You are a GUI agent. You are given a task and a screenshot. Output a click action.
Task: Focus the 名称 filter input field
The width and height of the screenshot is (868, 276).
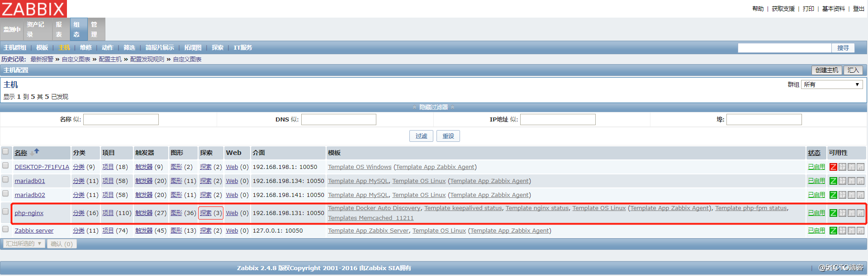pos(121,119)
